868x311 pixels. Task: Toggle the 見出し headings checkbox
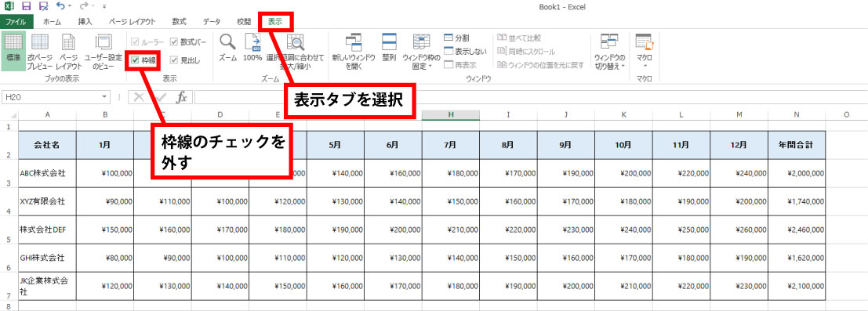(x=174, y=60)
